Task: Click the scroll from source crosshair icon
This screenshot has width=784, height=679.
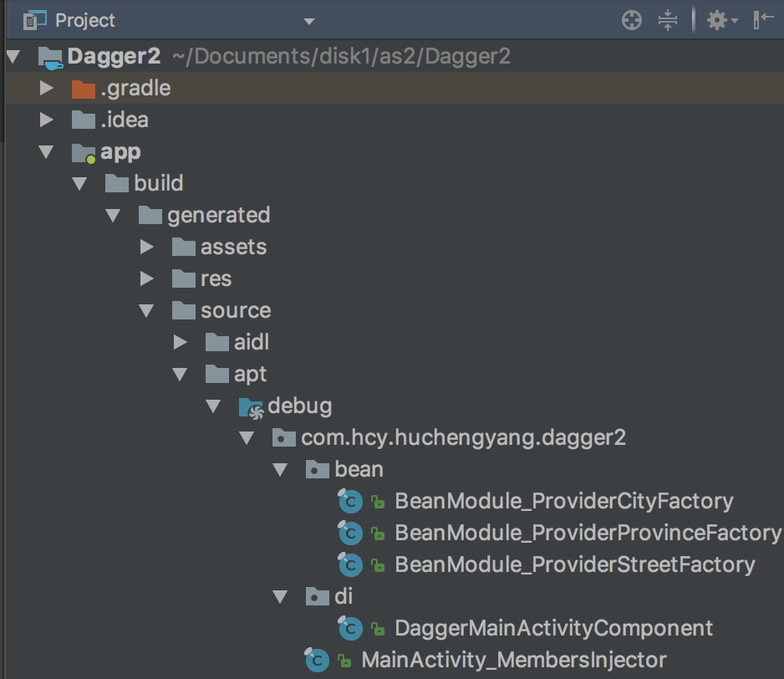Action: coord(632,21)
